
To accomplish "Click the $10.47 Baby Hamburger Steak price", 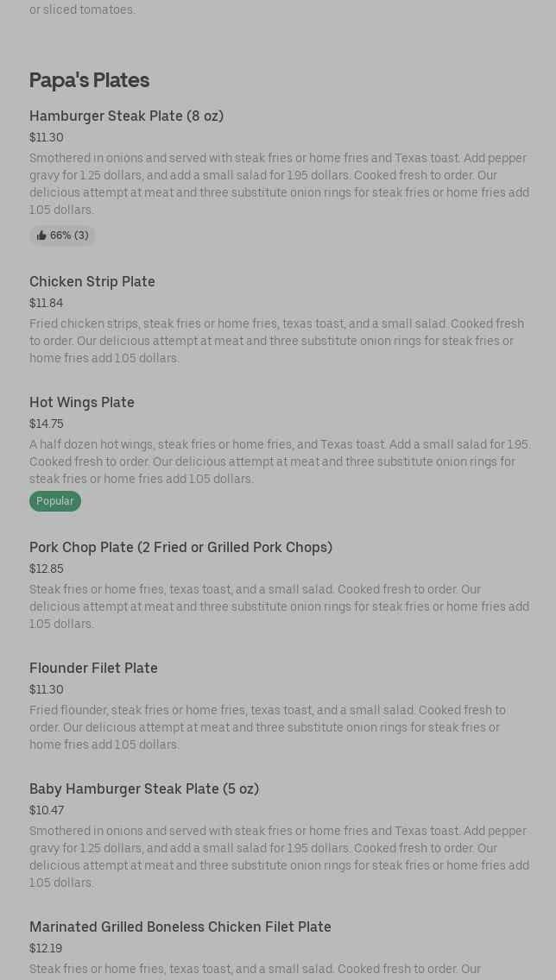I will 47,810.
